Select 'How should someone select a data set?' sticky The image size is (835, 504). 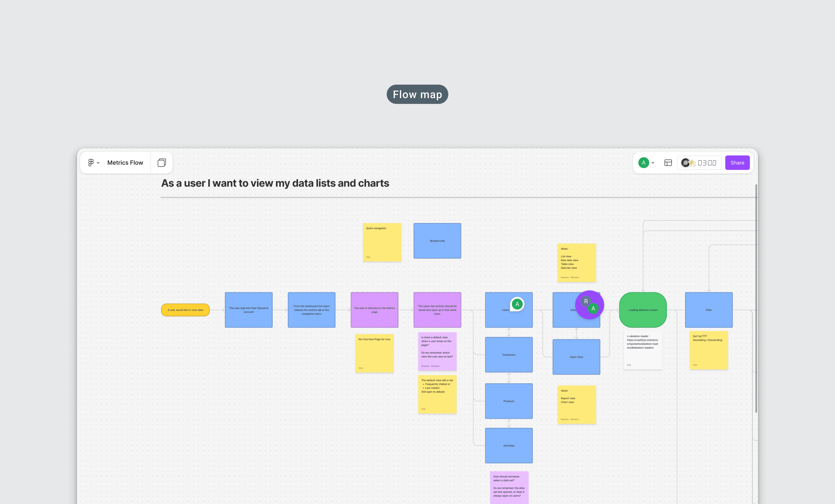pyautogui.click(x=509, y=487)
